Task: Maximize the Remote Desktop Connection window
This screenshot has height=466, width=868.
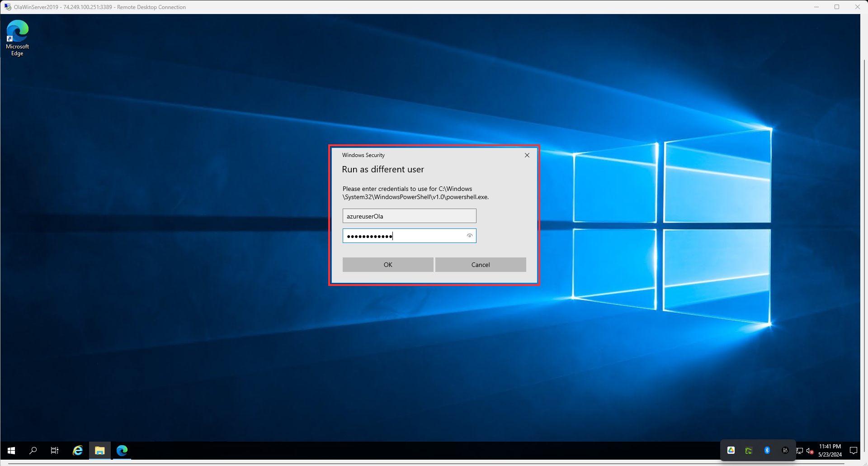Action: (x=837, y=7)
